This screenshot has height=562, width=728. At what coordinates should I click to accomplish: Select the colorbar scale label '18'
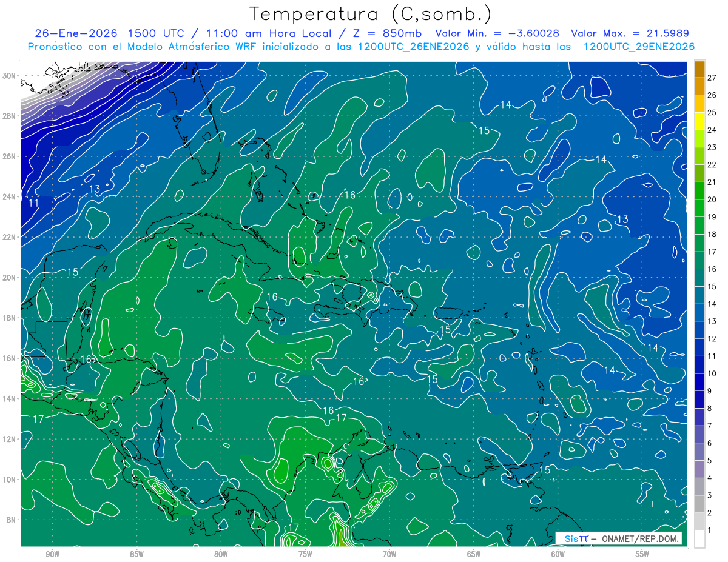pyautogui.click(x=712, y=234)
